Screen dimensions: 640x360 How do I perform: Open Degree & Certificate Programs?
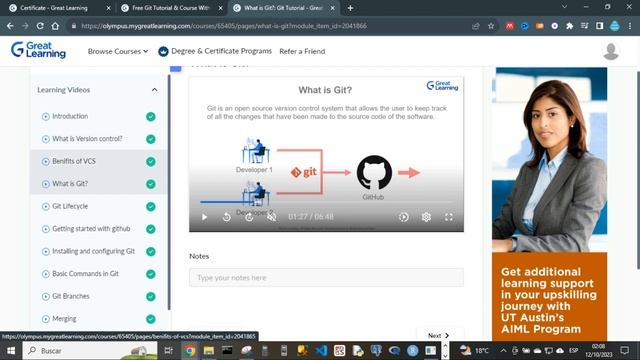(215, 51)
